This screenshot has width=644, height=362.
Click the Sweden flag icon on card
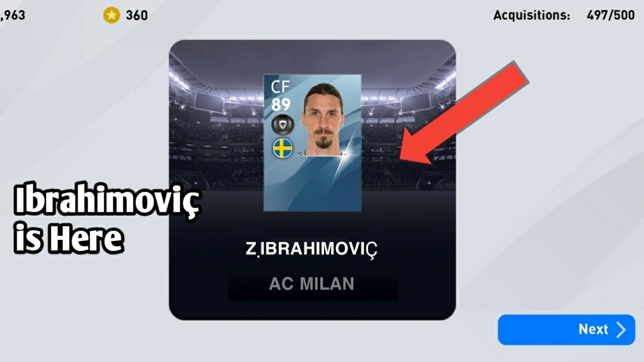[x=283, y=148]
